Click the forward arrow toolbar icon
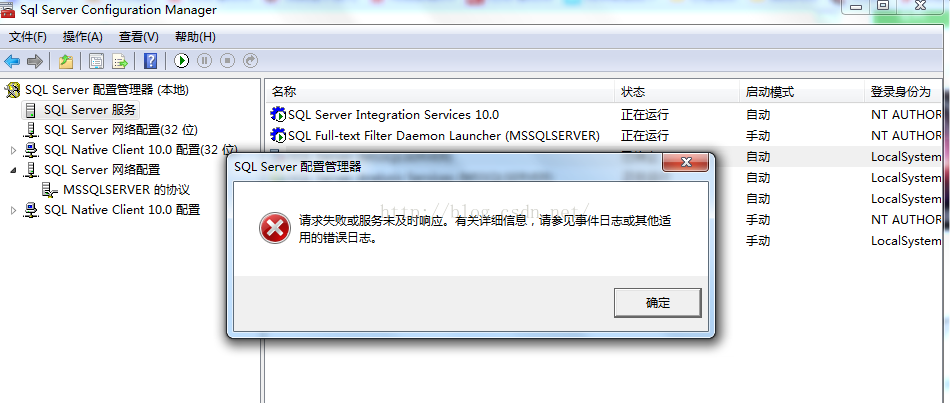Screen dimensions: 950x403 point(35,61)
